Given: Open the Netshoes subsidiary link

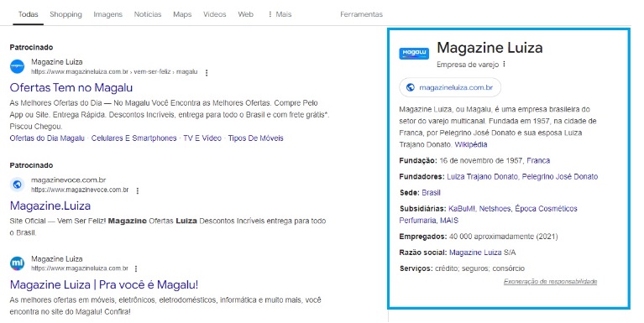Looking at the screenshot, I should tap(495, 209).
